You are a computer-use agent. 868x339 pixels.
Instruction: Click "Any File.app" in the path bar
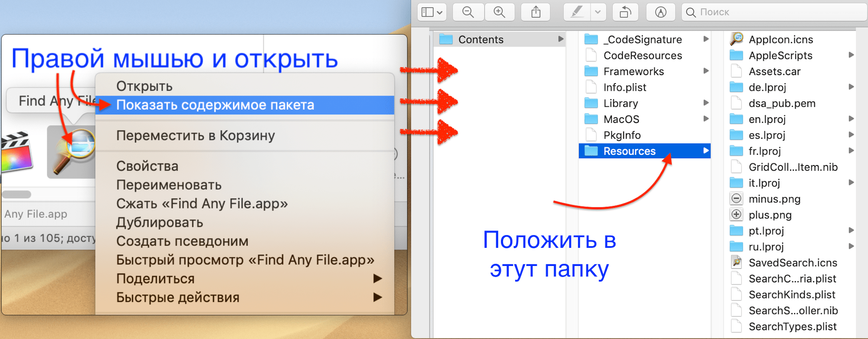point(36,214)
